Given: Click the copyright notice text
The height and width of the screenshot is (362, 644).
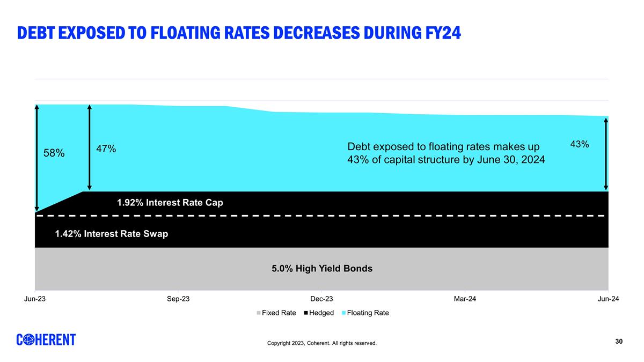Looking at the screenshot, I should pyautogui.click(x=322, y=343).
